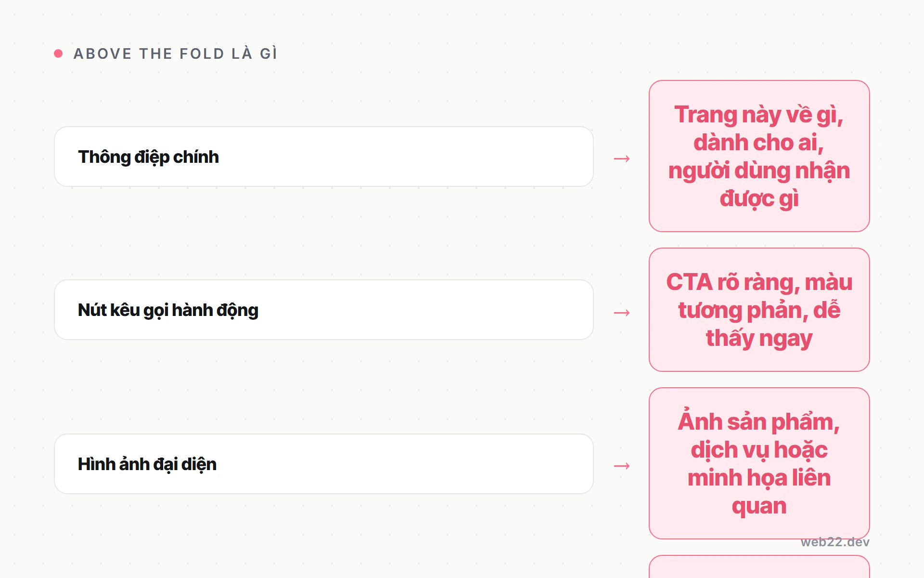Click the pink bullet dot beside the heading

pyautogui.click(x=58, y=53)
